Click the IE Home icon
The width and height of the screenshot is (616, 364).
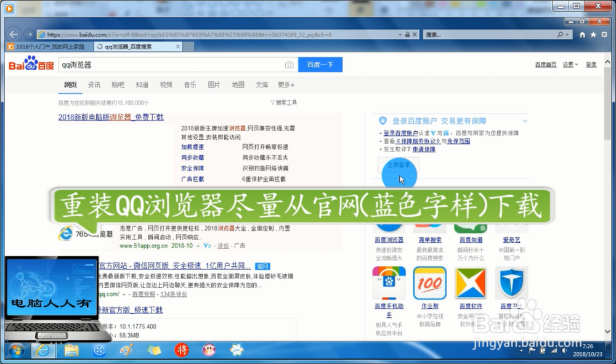pyautogui.click(x=582, y=34)
